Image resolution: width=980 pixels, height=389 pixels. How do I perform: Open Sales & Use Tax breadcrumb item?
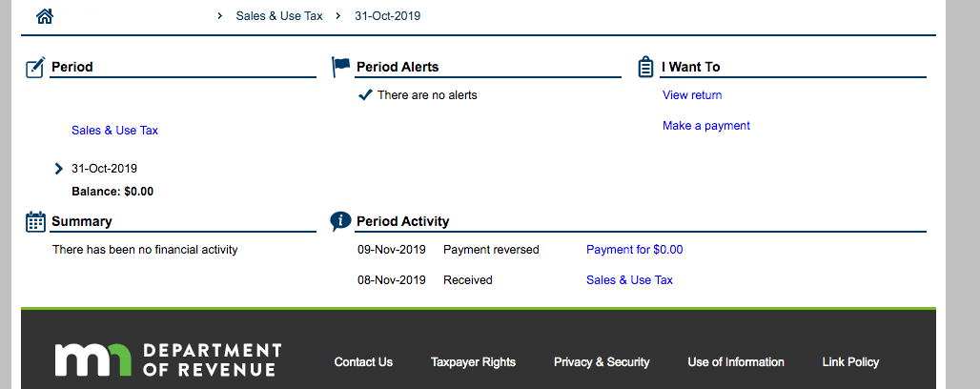tap(279, 16)
